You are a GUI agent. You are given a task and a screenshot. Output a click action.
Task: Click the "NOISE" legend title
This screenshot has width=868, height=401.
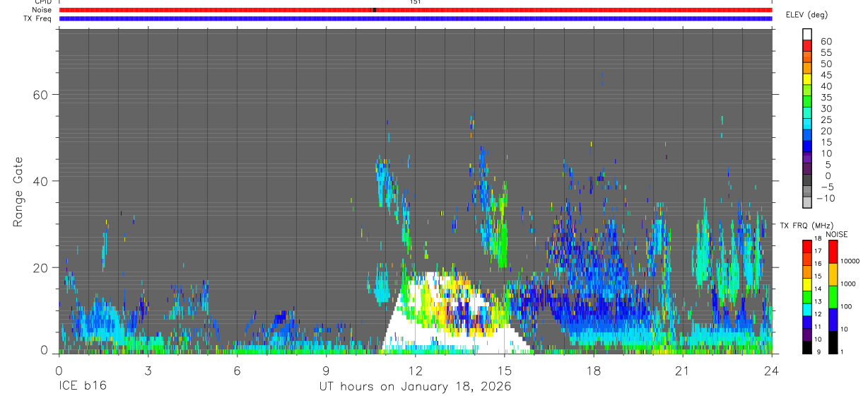(836, 233)
